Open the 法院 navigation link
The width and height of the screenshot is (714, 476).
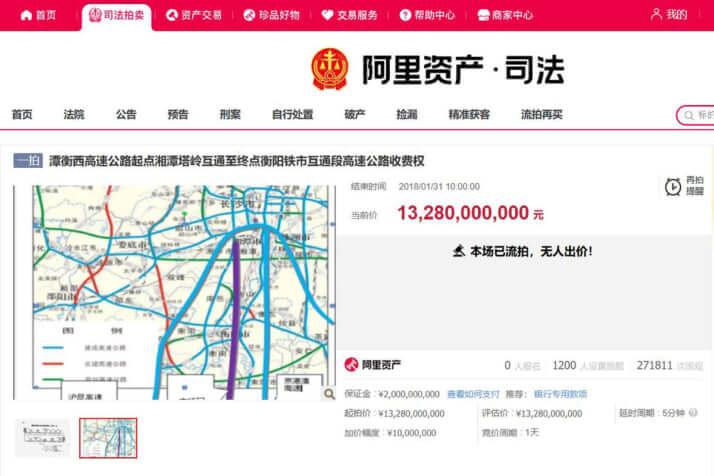pos(74,114)
